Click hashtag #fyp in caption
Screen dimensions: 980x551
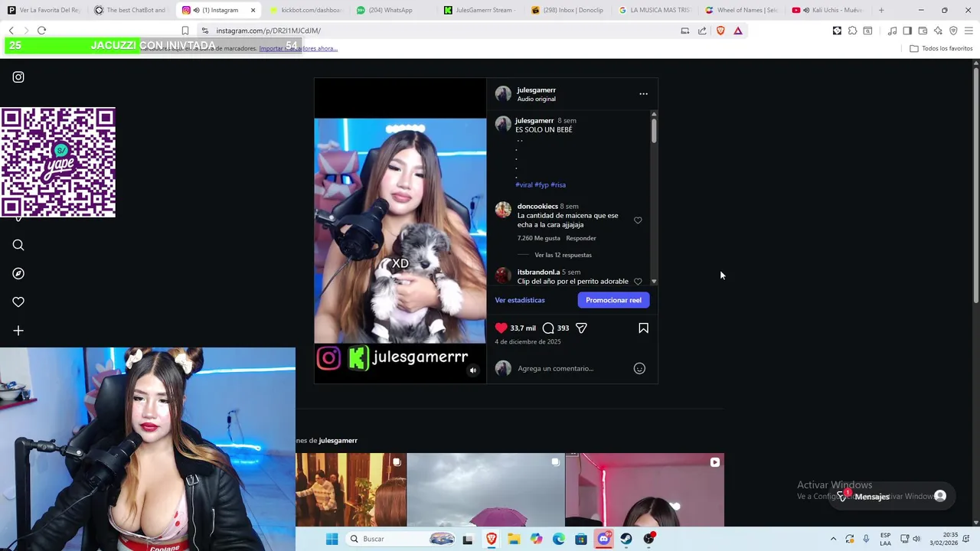[x=541, y=184]
